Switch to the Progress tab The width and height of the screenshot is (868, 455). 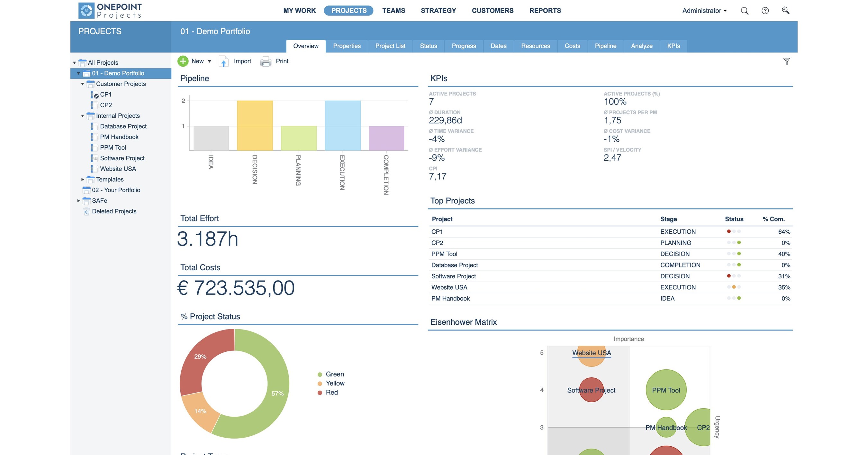point(464,46)
